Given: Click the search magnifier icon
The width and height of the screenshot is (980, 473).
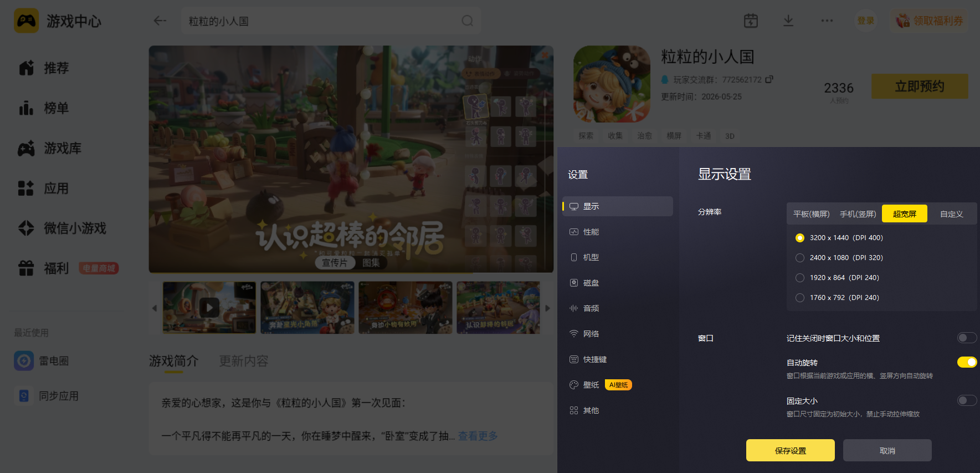Looking at the screenshot, I should click(468, 21).
